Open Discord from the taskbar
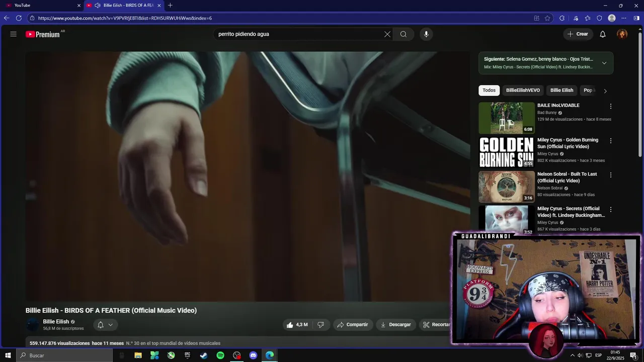This screenshot has height=362, width=644. pyautogui.click(x=253, y=355)
